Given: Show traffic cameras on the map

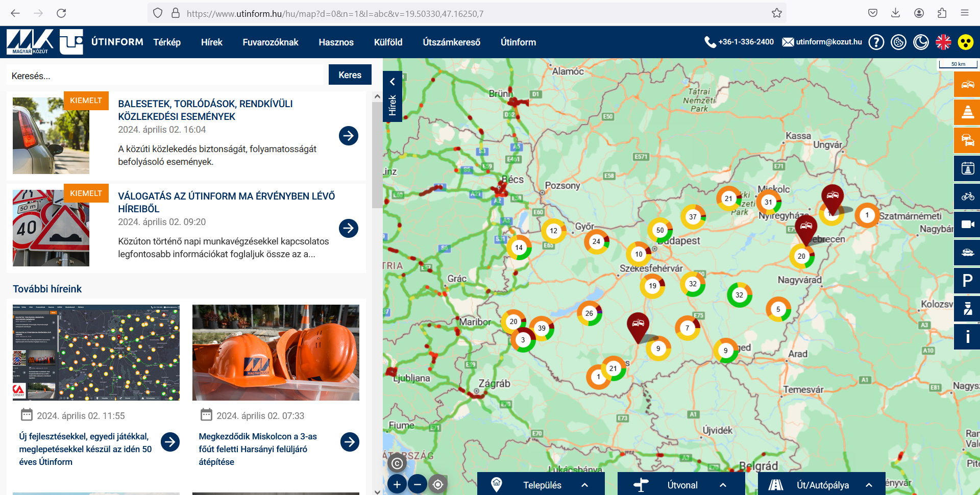Looking at the screenshot, I should pyautogui.click(x=967, y=225).
